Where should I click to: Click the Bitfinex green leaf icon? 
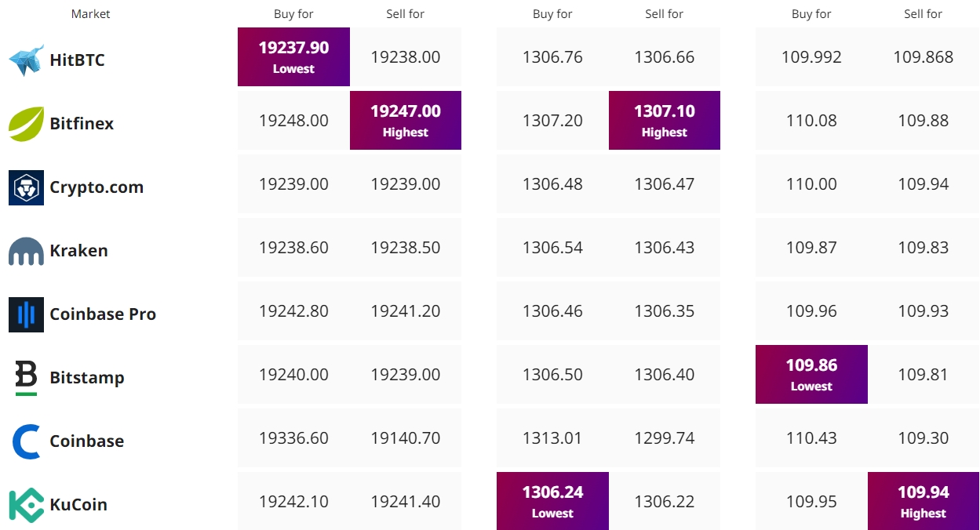point(26,124)
